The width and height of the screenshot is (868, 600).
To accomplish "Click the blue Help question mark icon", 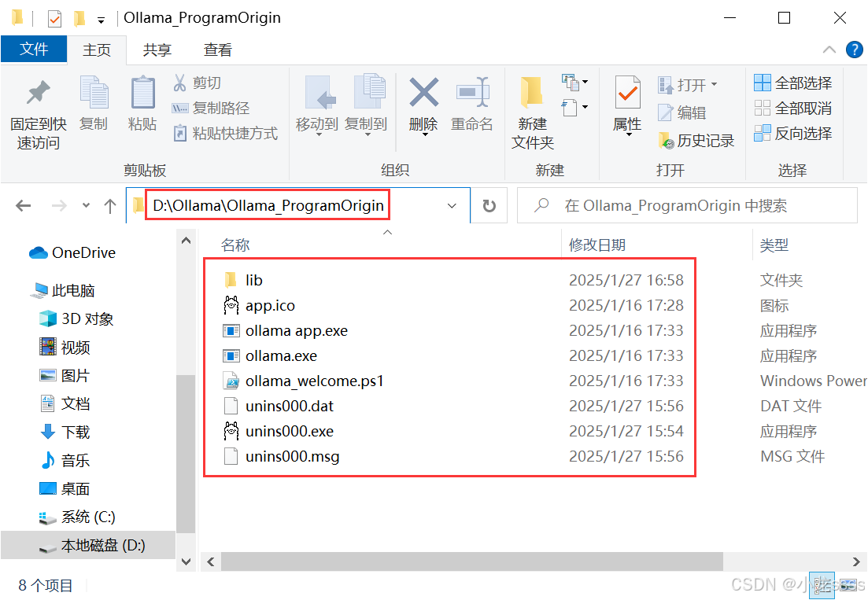I will point(855,50).
